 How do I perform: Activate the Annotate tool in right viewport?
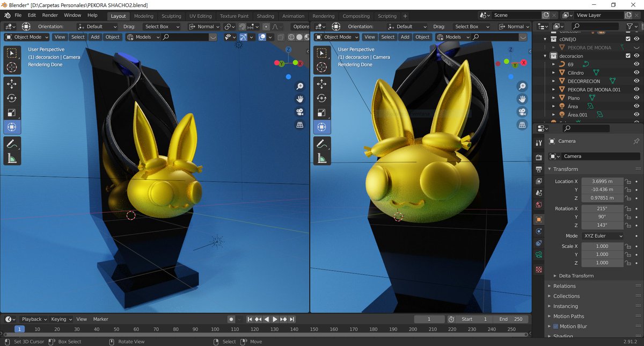click(321, 143)
